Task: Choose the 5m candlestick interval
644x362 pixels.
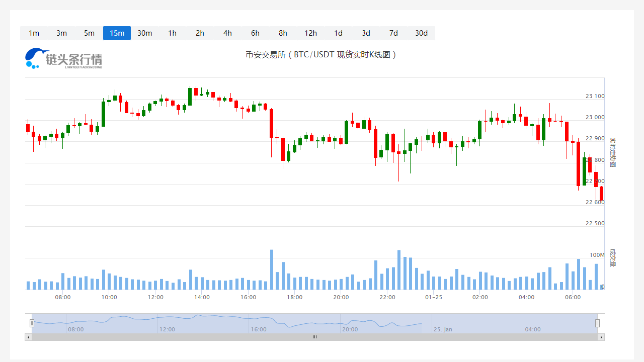Action: click(x=89, y=33)
